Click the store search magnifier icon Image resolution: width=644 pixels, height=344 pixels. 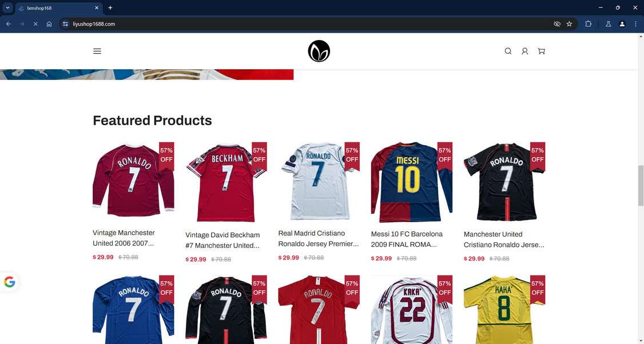coord(508,51)
